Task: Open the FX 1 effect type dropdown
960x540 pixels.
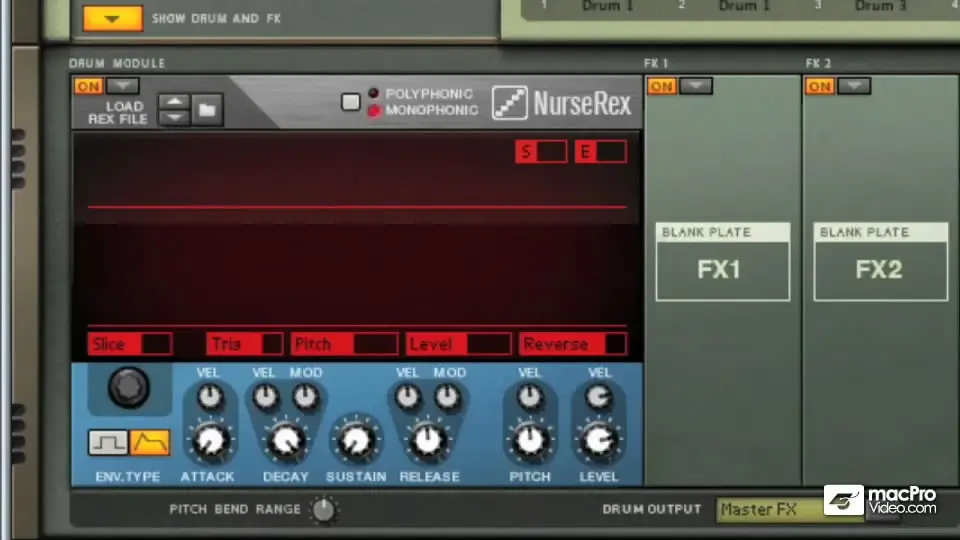Action: point(696,86)
